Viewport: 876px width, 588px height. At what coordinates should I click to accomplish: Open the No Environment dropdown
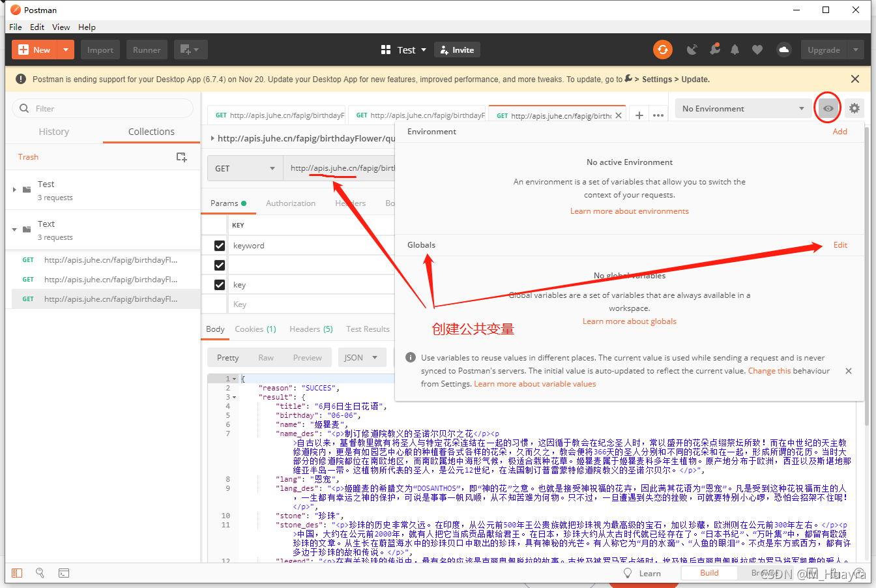tap(743, 109)
